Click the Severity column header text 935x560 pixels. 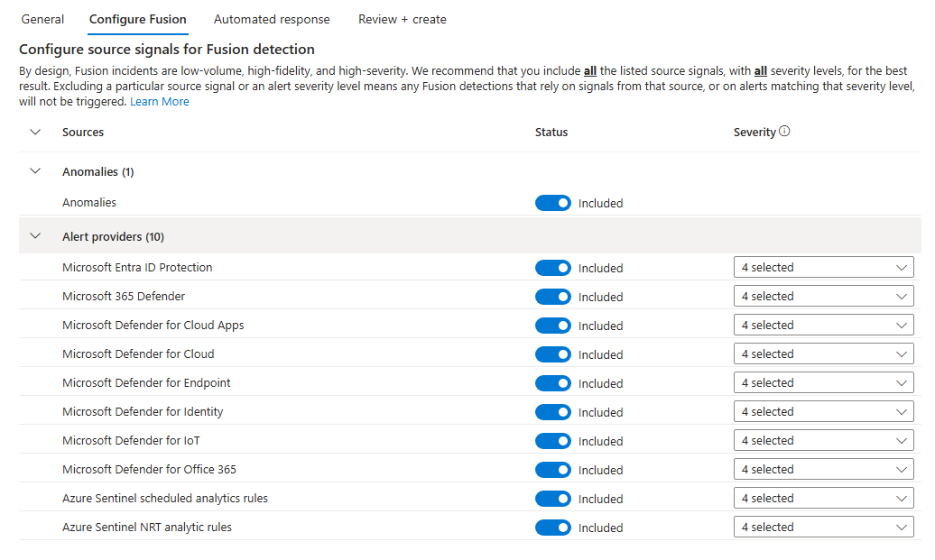pos(754,133)
